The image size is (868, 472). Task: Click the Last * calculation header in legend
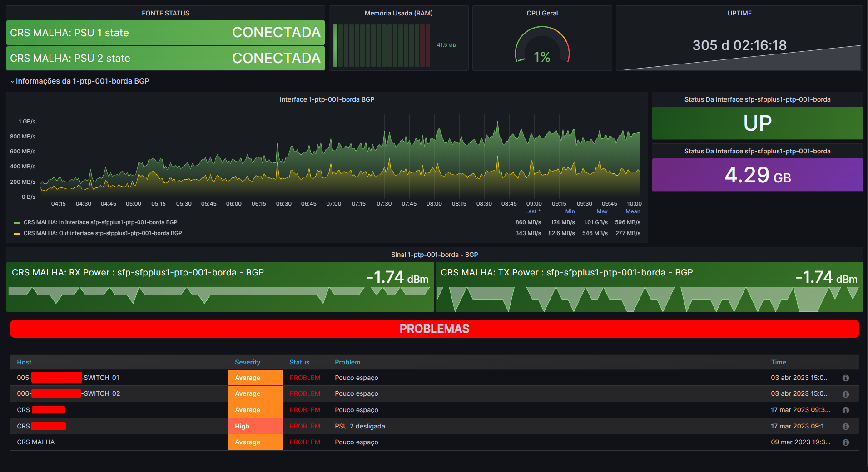[532, 211]
